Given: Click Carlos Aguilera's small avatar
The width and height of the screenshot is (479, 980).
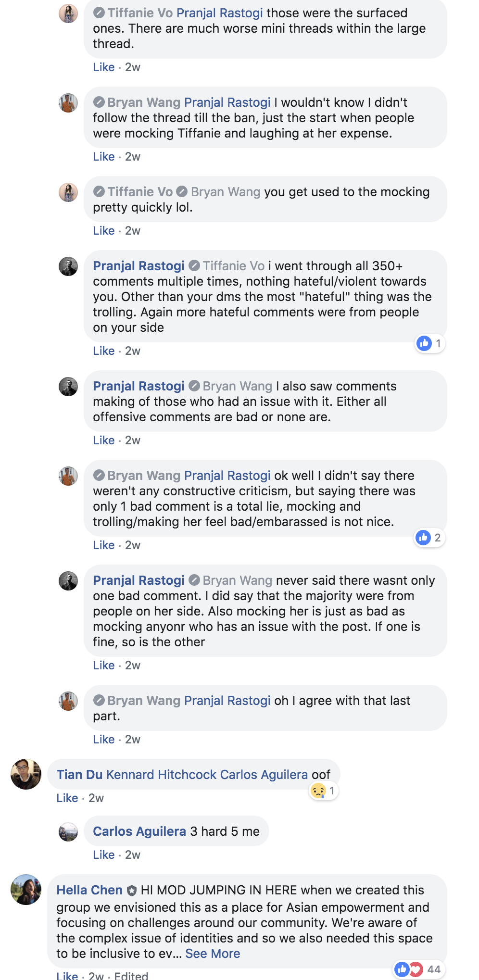Looking at the screenshot, I should 68,832.
